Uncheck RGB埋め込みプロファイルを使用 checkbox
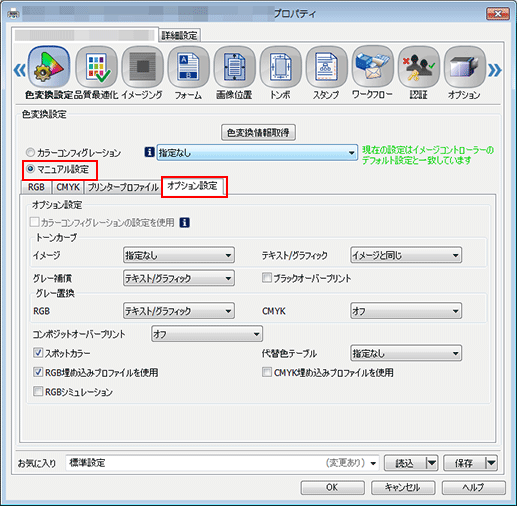 tap(38, 372)
